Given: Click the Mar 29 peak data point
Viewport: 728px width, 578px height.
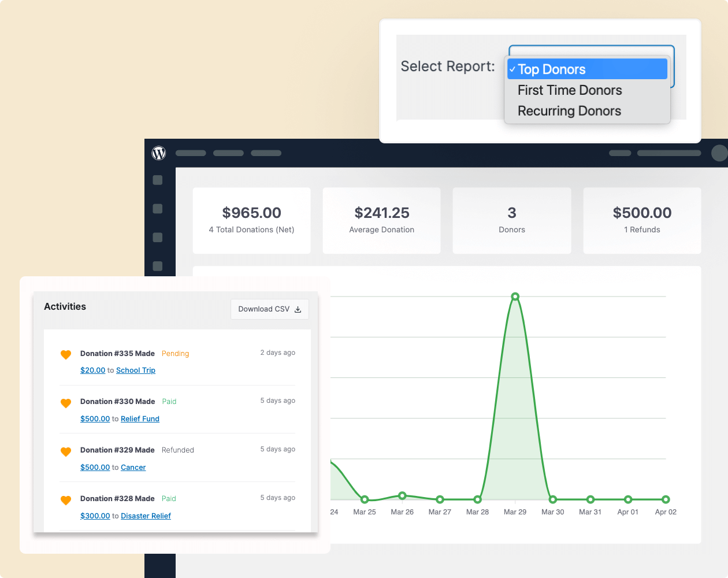Looking at the screenshot, I should point(515,297).
